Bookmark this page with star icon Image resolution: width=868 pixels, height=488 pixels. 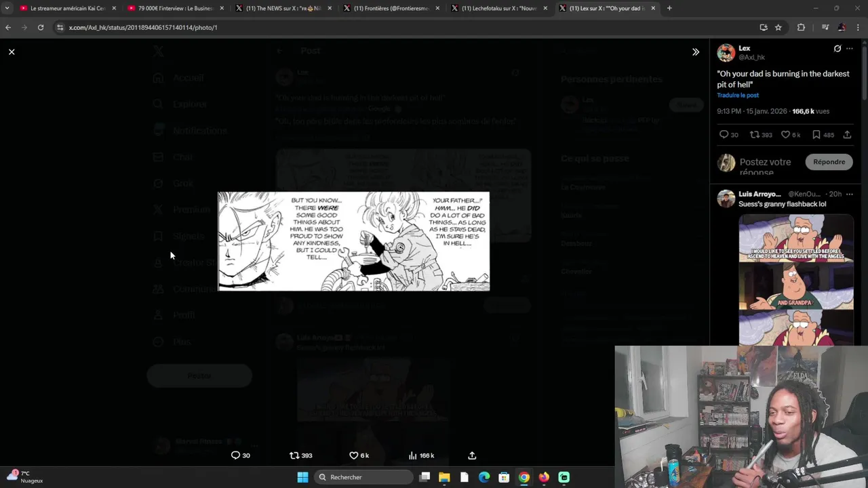point(778,27)
